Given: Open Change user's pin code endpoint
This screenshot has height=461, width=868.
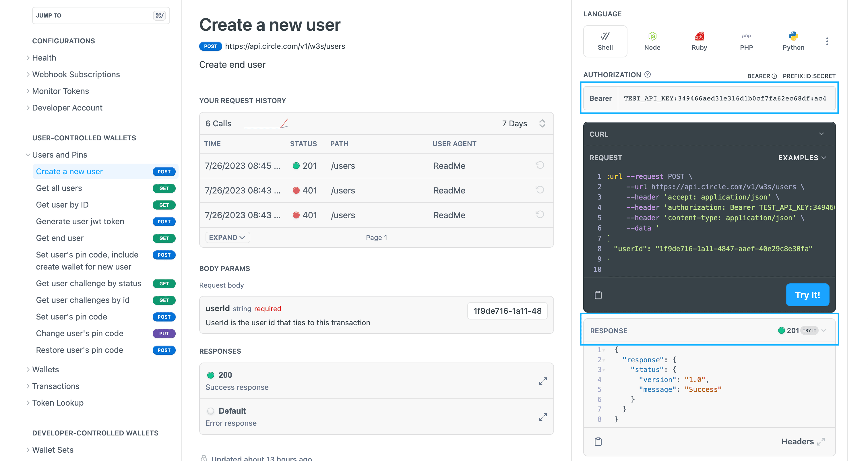Looking at the screenshot, I should point(106,334).
